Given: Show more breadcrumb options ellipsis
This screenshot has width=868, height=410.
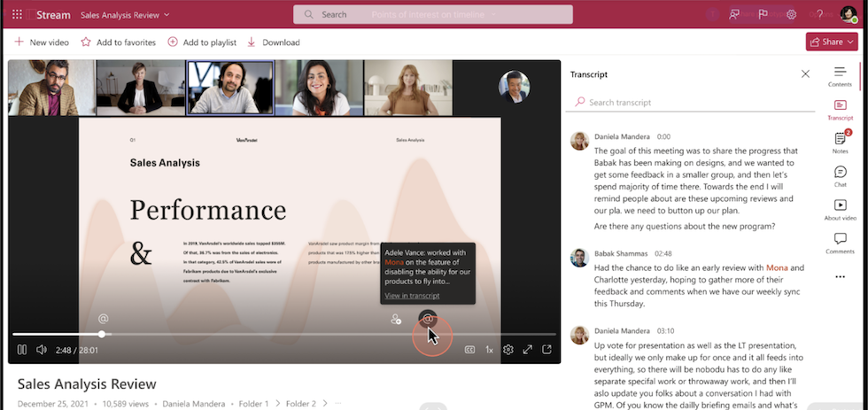Looking at the screenshot, I should click(x=338, y=404).
